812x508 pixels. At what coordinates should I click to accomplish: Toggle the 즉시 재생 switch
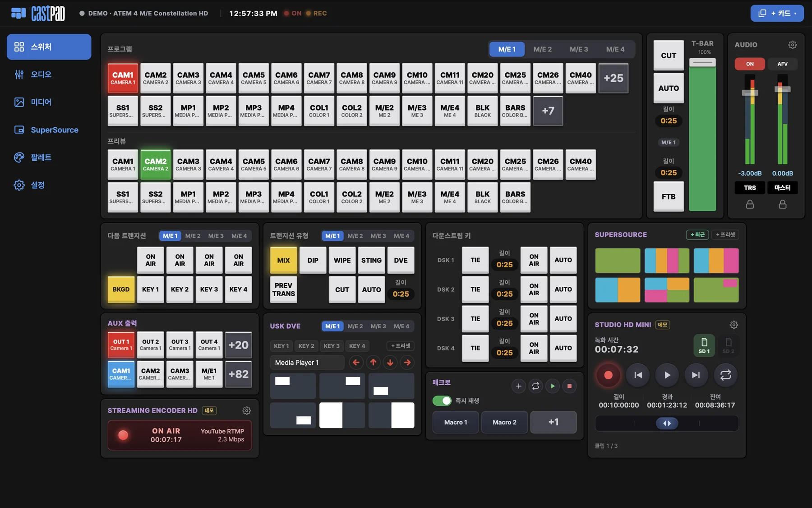pos(442,401)
